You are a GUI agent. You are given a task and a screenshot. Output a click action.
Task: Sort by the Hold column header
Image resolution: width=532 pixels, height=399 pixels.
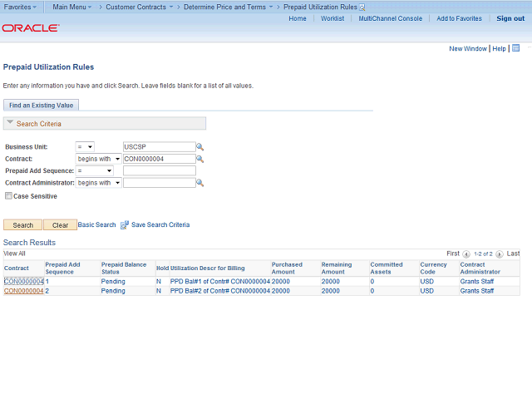[163, 268]
